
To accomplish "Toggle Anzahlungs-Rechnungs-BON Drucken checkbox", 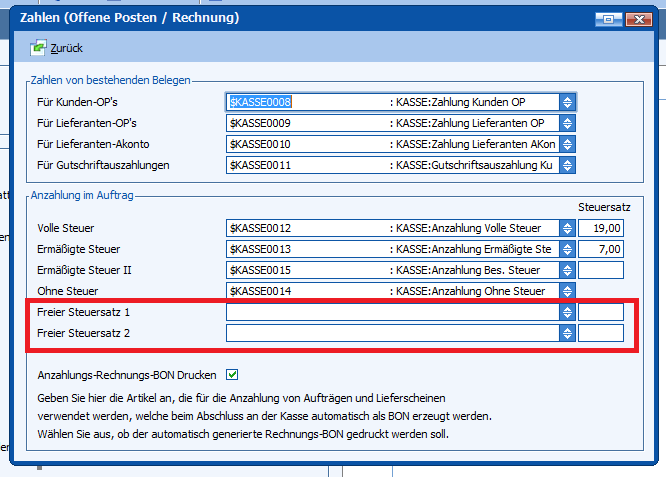I will 233,375.
